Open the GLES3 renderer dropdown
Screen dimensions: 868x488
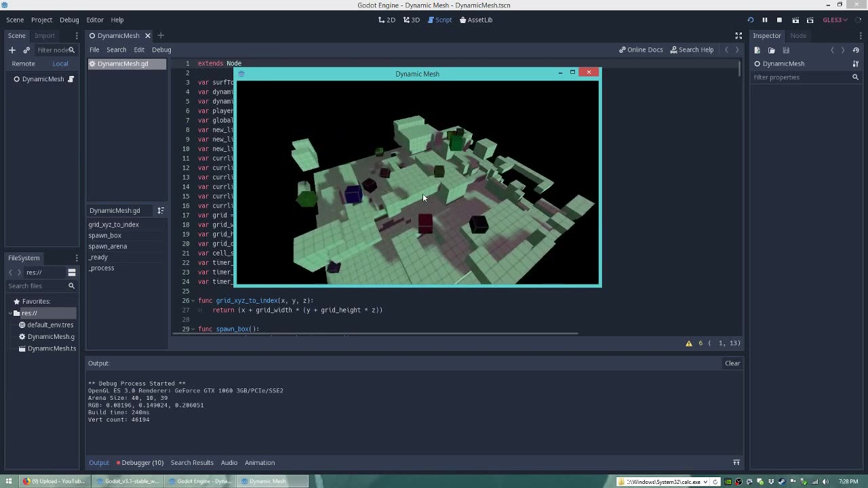click(835, 20)
